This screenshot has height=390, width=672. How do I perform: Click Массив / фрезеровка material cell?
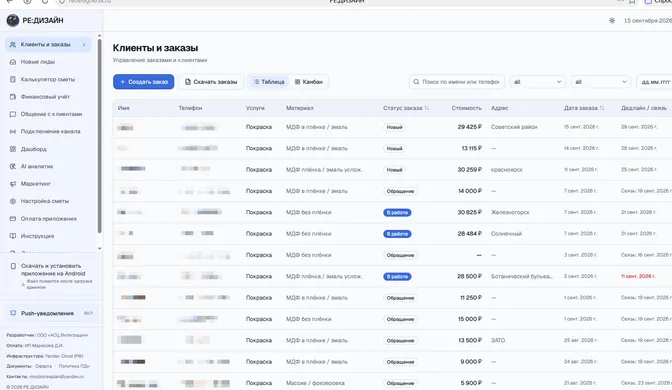(315, 383)
